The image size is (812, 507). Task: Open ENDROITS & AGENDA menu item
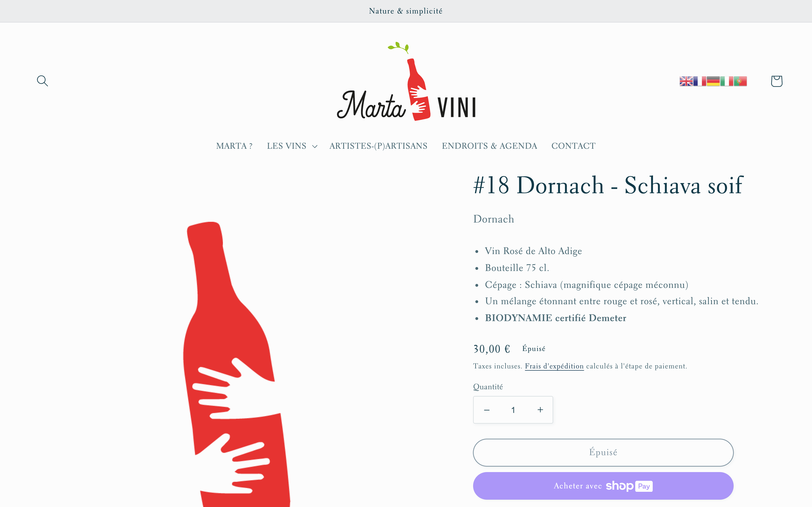coord(489,146)
